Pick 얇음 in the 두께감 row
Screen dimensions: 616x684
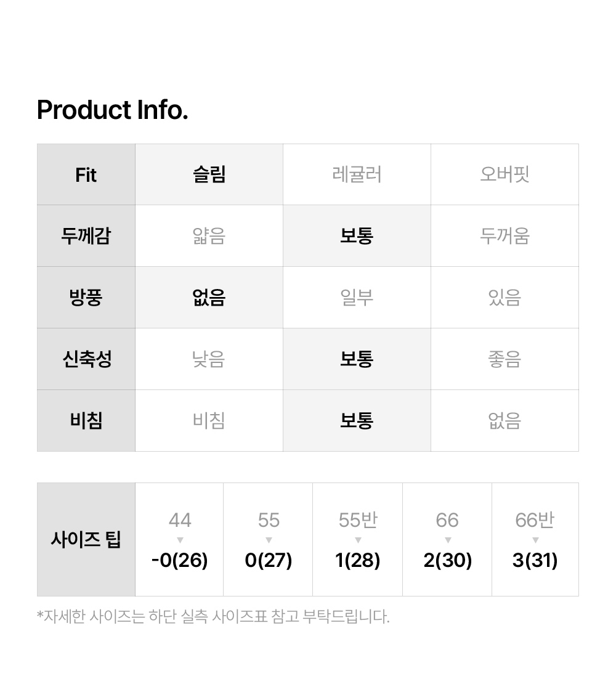pos(209,236)
